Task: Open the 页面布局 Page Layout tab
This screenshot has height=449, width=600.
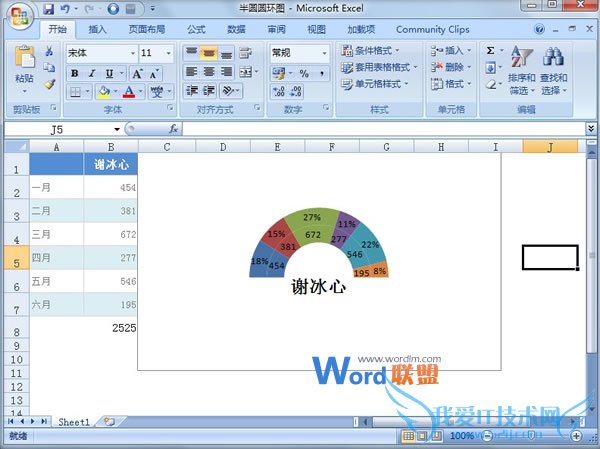Action: [x=147, y=29]
